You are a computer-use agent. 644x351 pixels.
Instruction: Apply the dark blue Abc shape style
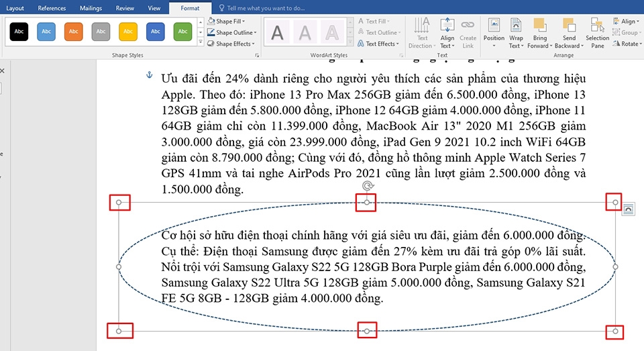pos(155,32)
